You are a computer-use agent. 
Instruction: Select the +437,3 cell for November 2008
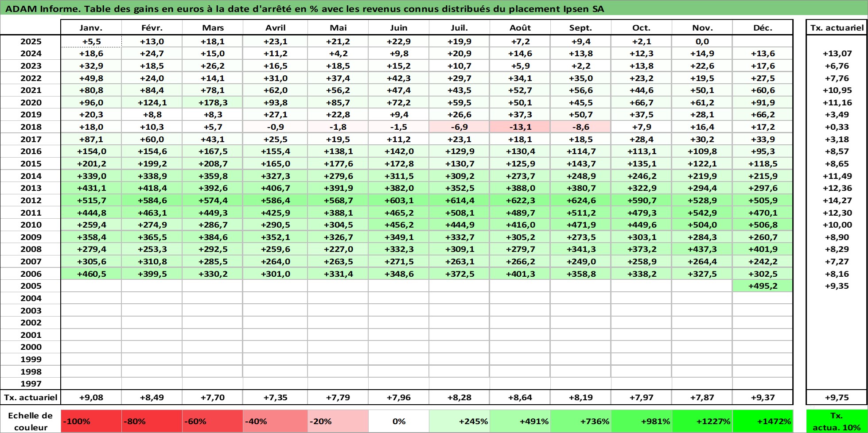(x=702, y=249)
